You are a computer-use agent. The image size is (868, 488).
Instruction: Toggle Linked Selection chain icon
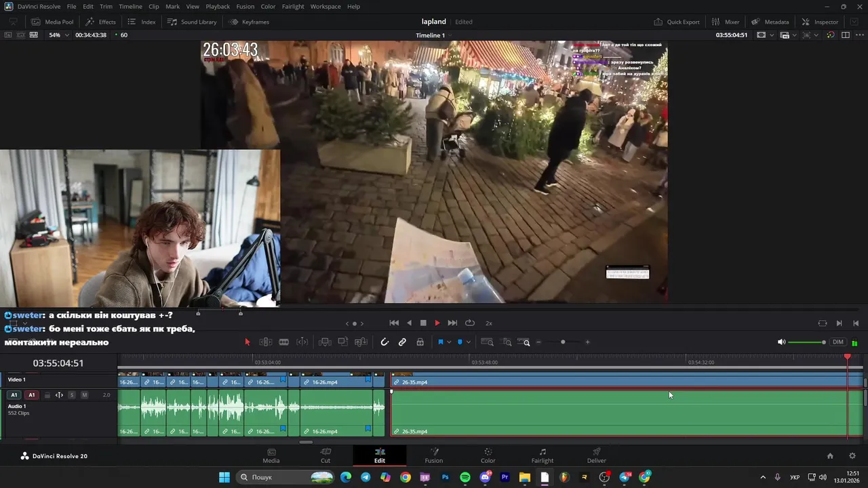point(402,342)
